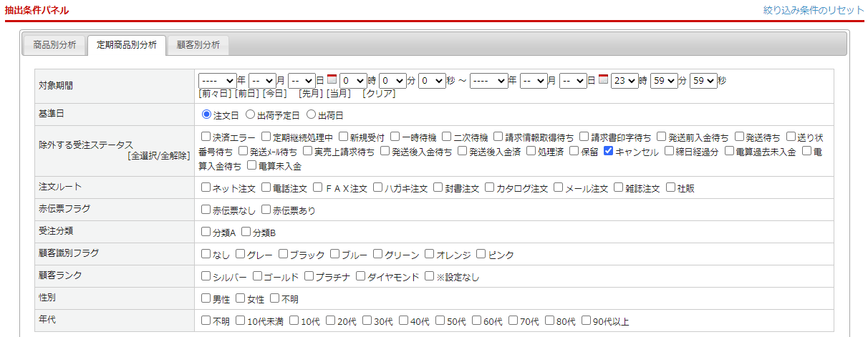
Task: Check the 発送前入金待ち checkbox
Action: click(x=662, y=136)
